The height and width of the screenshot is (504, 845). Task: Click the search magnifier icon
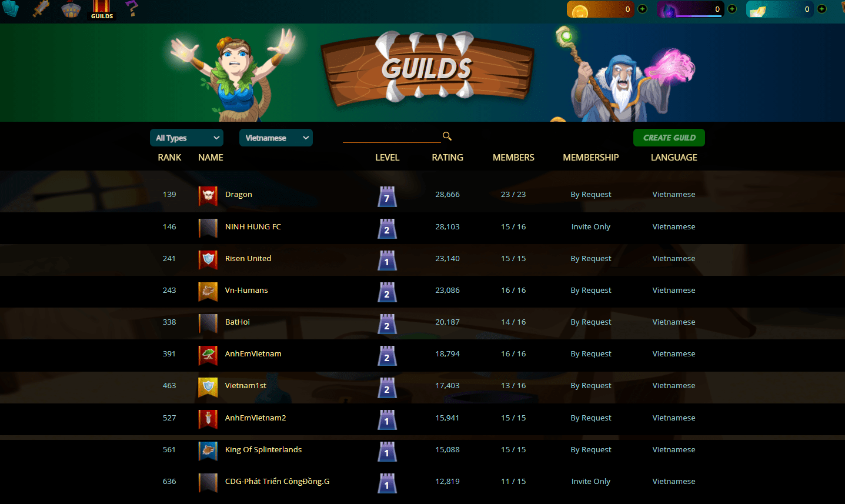click(447, 136)
